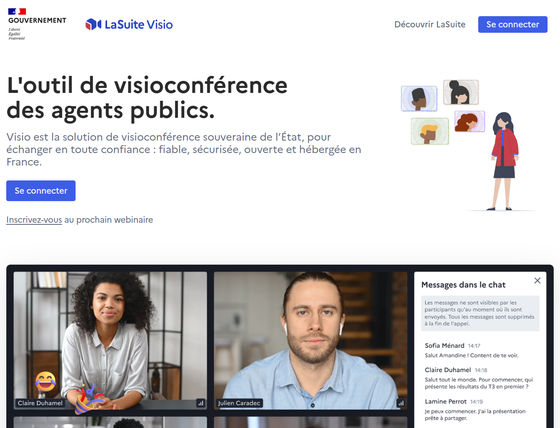
Task: Click the party popper emoji reaction
Action: pos(88,398)
